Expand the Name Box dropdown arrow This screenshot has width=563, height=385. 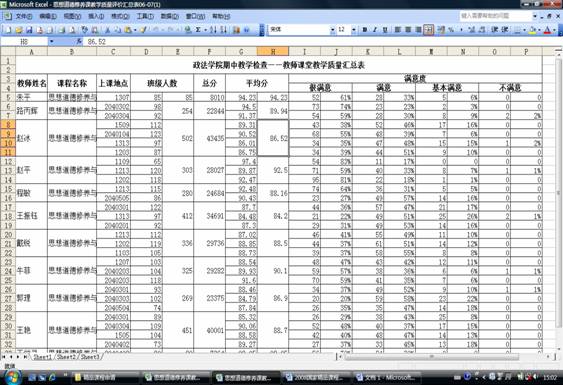point(51,42)
